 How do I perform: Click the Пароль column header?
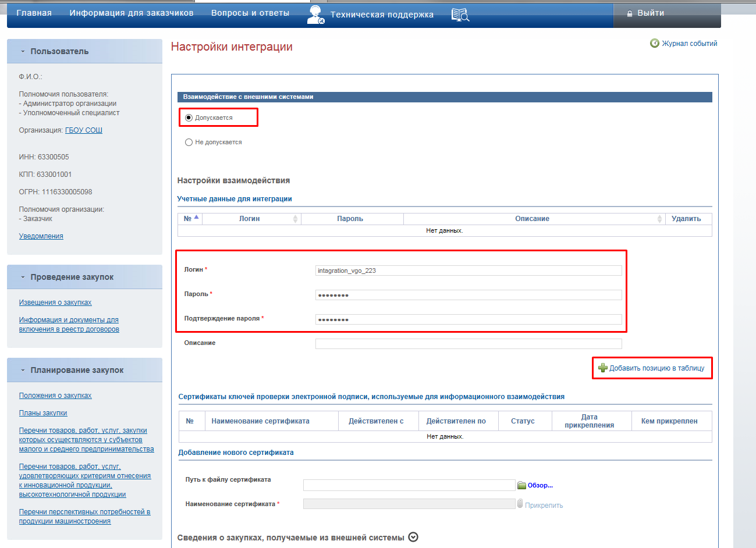coord(352,219)
